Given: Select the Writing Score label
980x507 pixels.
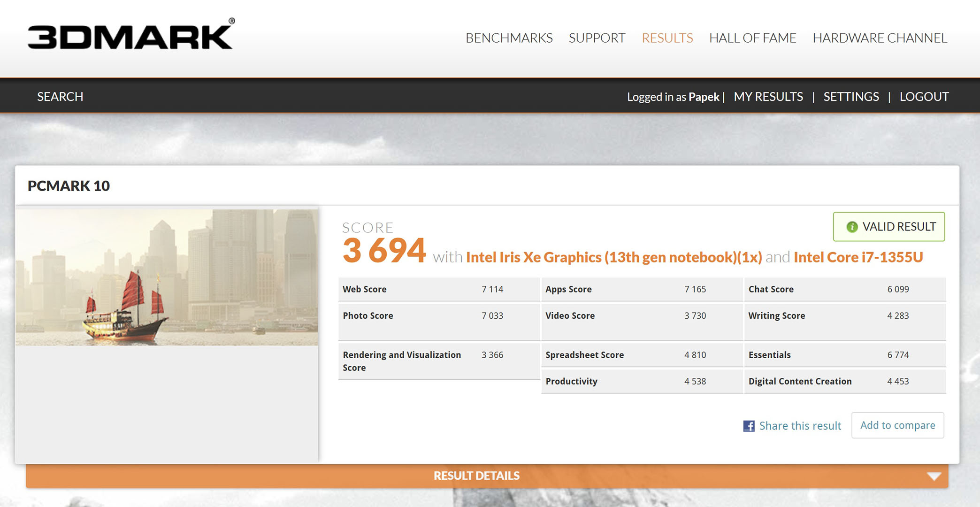Looking at the screenshot, I should (777, 315).
